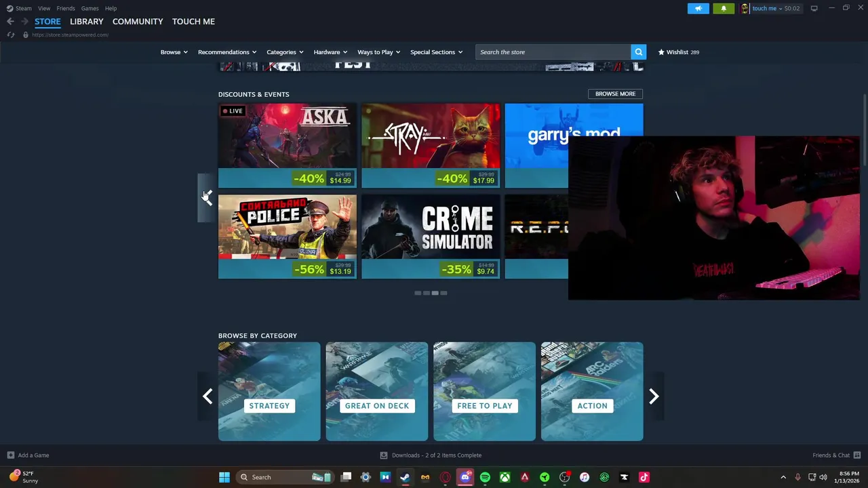This screenshot has width=868, height=488.
Task: Open the Xbox app in the taskbar
Action: point(505,477)
